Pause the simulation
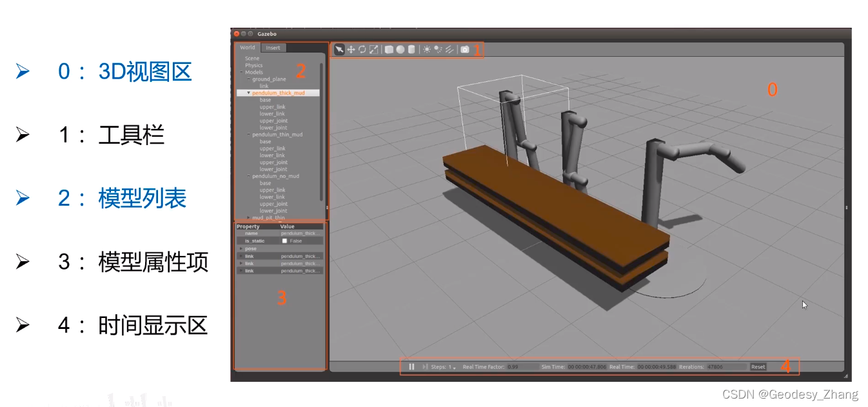Image resolution: width=868 pixels, height=407 pixels. pyautogui.click(x=411, y=366)
